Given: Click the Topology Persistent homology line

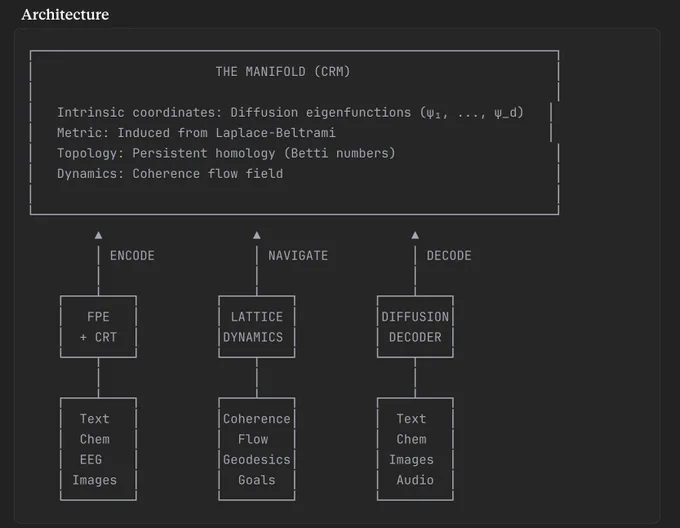Looking at the screenshot, I should pyautogui.click(x=226, y=153).
